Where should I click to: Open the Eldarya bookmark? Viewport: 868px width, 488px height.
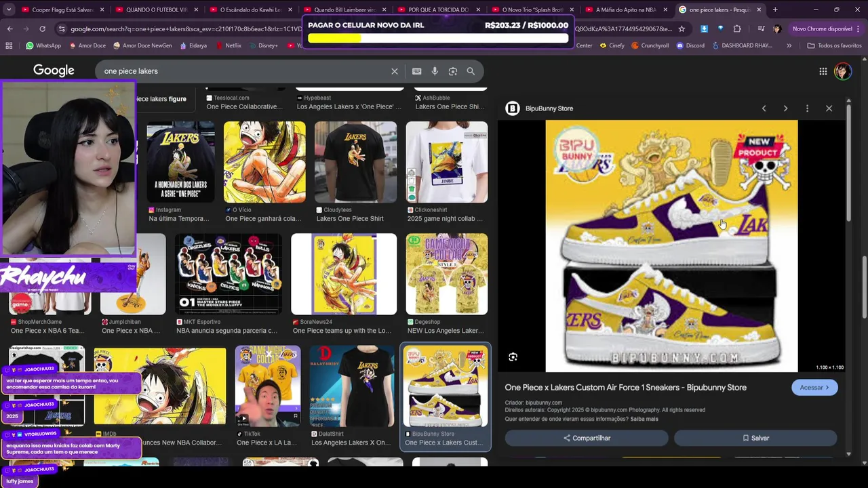(x=193, y=45)
